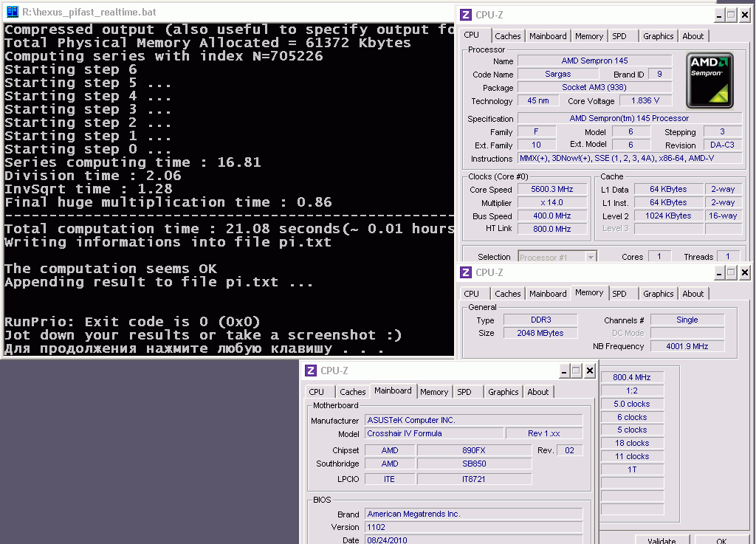Click the AMD Sempron processor logo
The width and height of the screenshot is (756, 544).
[709, 80]
